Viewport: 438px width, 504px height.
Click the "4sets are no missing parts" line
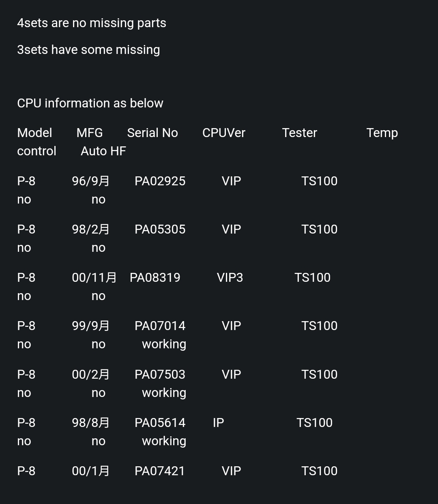(92, 23)
